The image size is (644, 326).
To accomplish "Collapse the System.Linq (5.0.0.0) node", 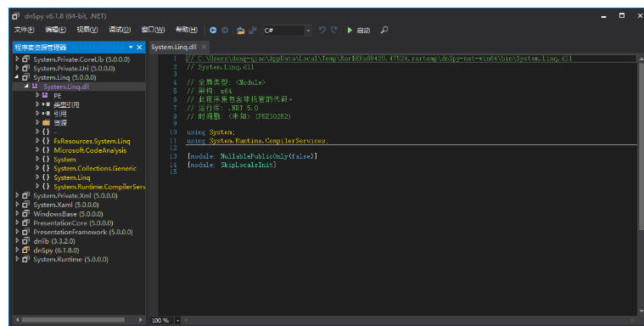I will point(17,77).
